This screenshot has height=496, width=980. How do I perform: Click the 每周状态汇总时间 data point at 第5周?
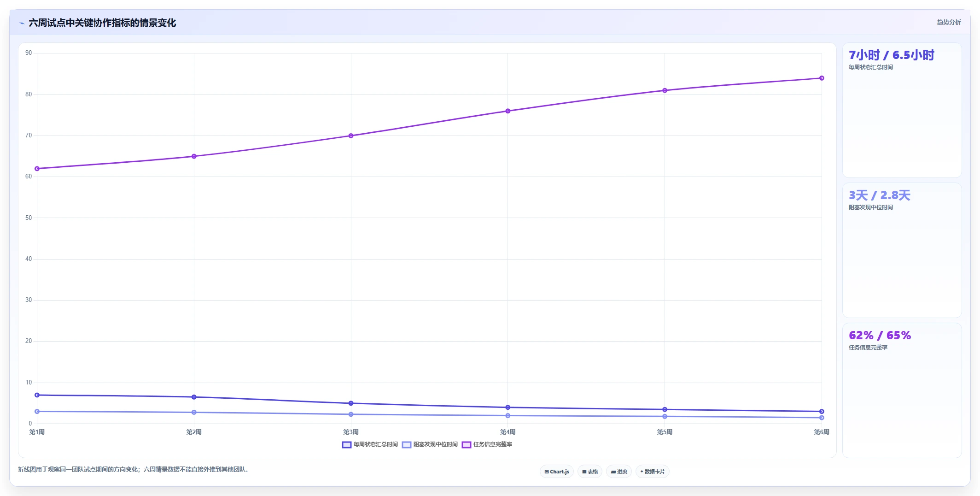click(x=665, y=409)
